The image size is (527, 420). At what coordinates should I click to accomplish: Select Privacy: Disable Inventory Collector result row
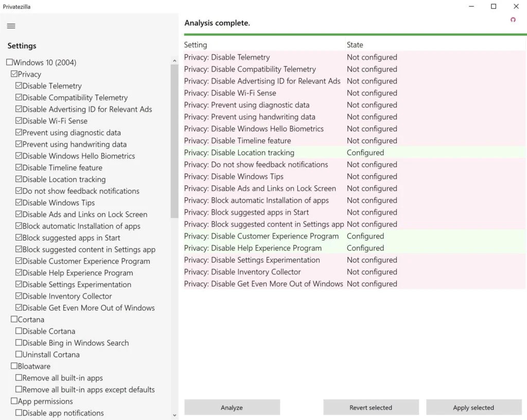355,271
